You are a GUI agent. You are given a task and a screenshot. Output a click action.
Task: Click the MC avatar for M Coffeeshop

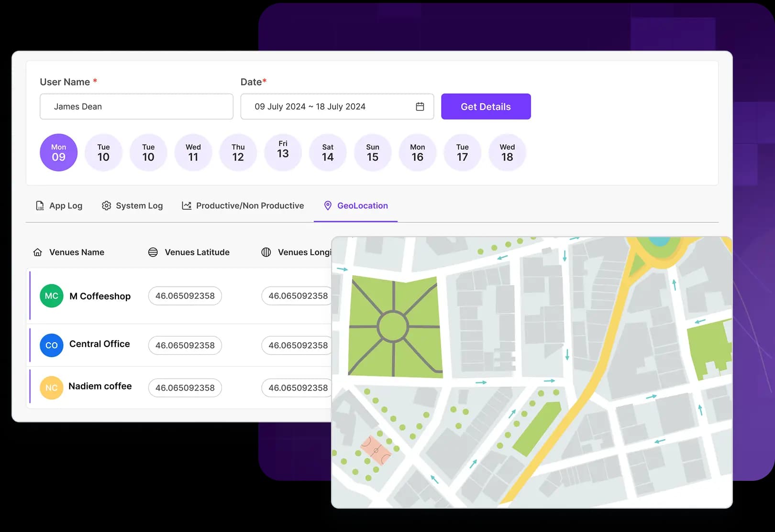(x=51, y=296)
